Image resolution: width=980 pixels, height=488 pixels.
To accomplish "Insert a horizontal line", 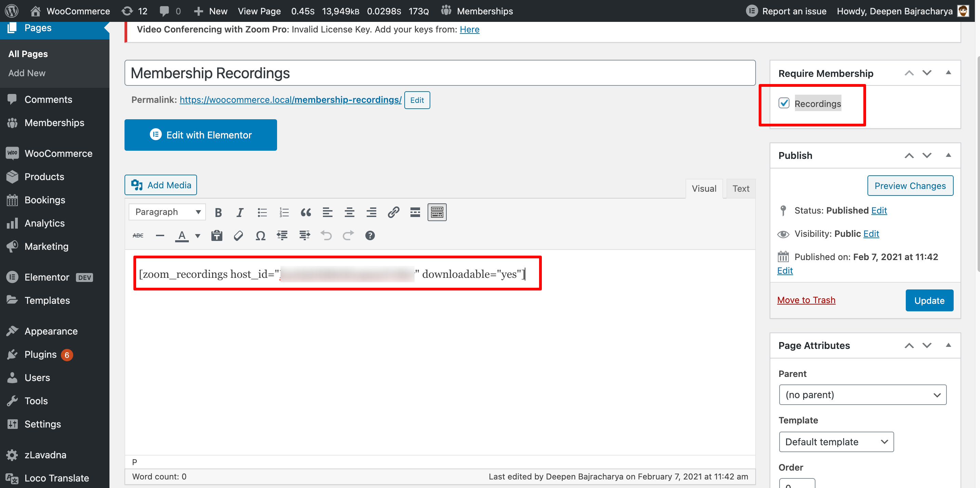I will [160, 236].
